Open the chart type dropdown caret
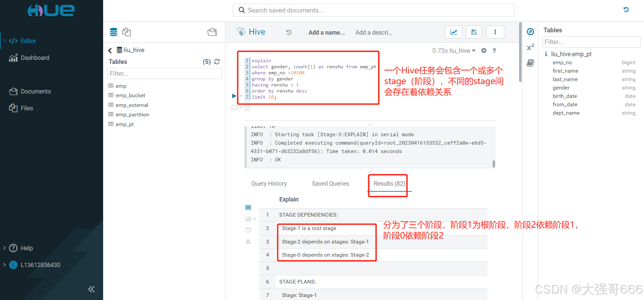The height and width of the screenshot is (300, 644). click(x=255, y=219)
